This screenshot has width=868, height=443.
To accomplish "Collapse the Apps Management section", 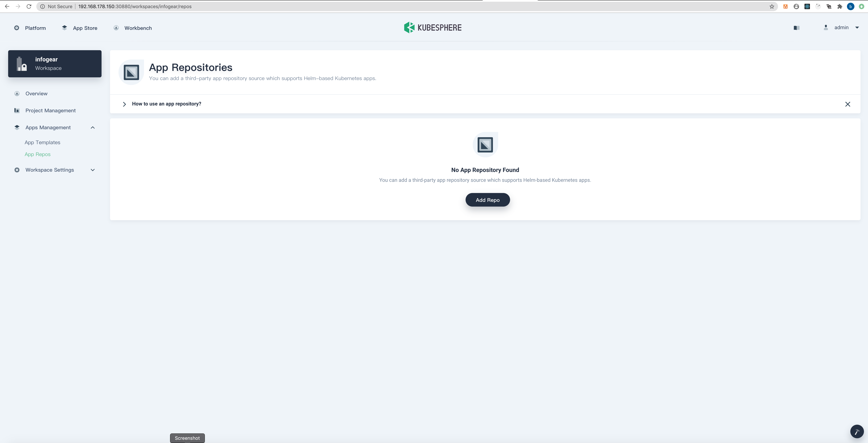I will tap(93, 127).
